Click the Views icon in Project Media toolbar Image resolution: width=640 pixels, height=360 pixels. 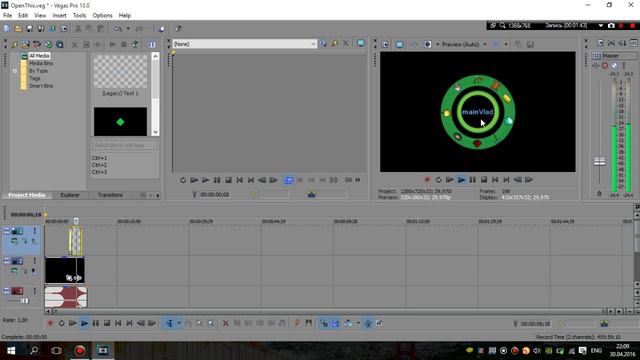pos(152,44)
